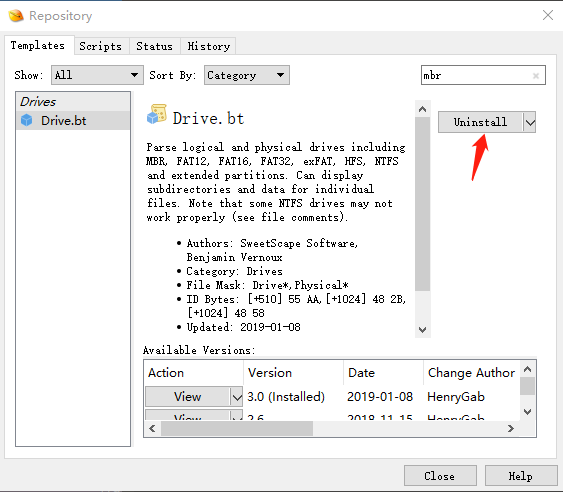The height and width of the screenshot is (492, 563).
Task: Click the Uninstall button
Action: (480, 122)
